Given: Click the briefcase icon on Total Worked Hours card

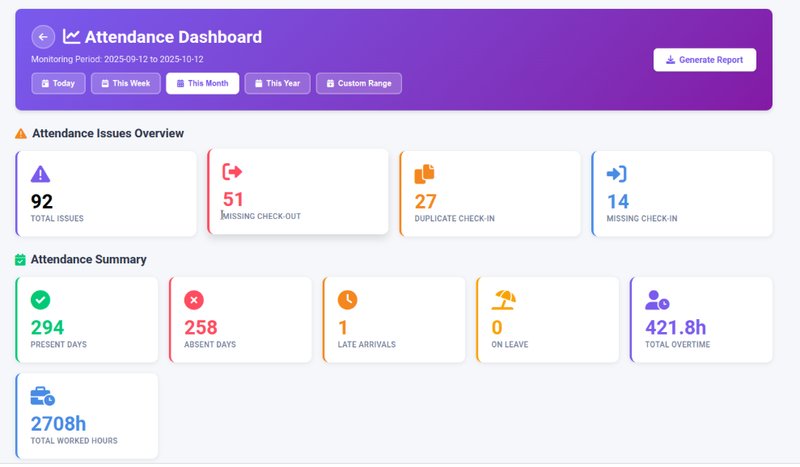Looking at the screenshot, I should click(x=42, y=396).
